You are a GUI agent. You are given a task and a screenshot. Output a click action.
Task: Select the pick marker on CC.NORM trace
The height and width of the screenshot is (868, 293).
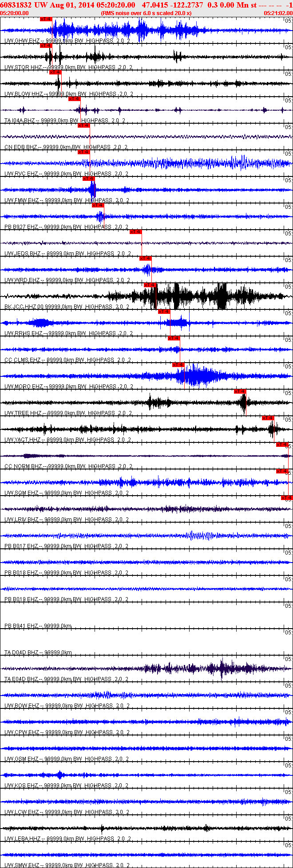tap(282, 445)
